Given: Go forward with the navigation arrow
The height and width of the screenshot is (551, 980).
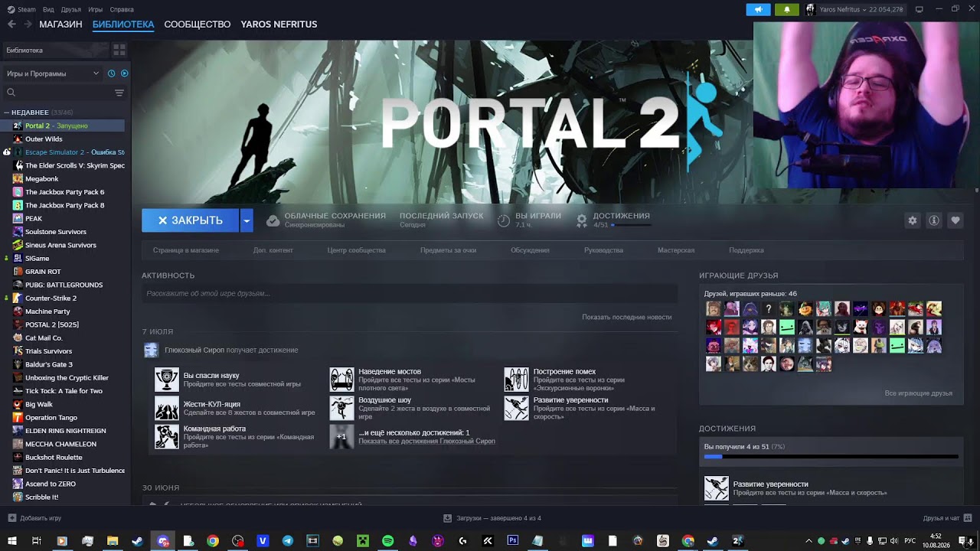Looking at the screenshot, I should click(x=28, y=24).
